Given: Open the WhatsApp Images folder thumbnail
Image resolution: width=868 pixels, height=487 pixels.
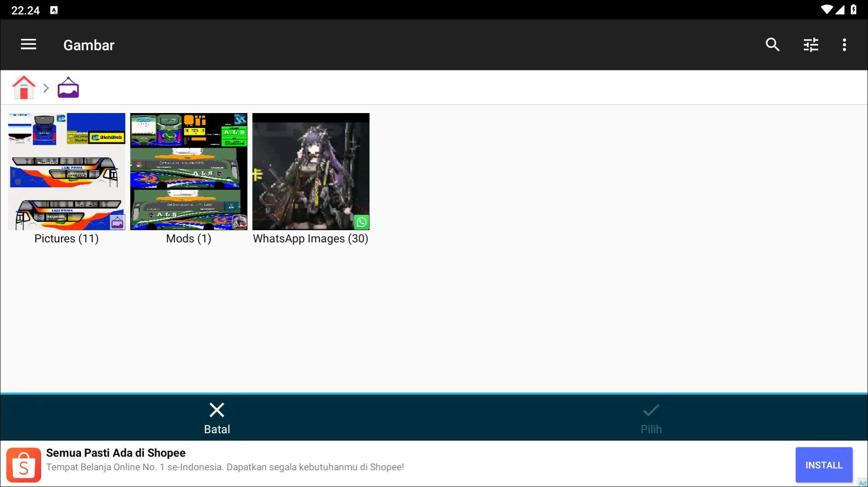Looking at the screenshot, I should (x=311, y=171).
